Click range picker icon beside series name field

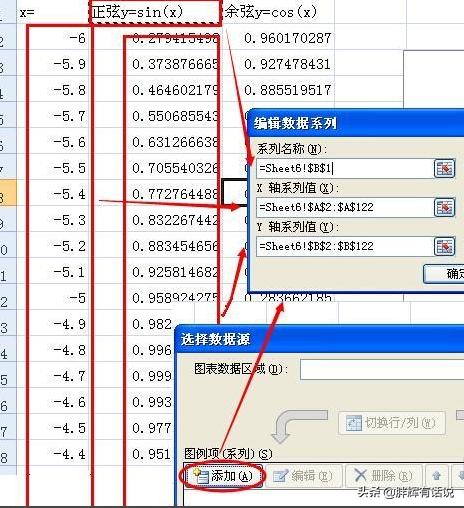[445, 169]
